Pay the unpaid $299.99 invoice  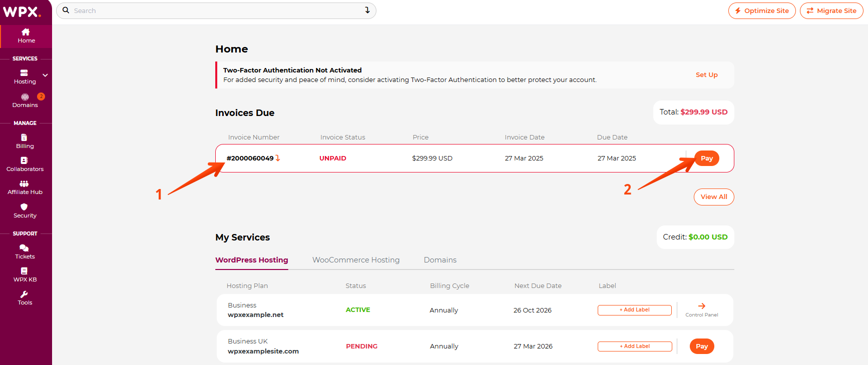(707, 158)
